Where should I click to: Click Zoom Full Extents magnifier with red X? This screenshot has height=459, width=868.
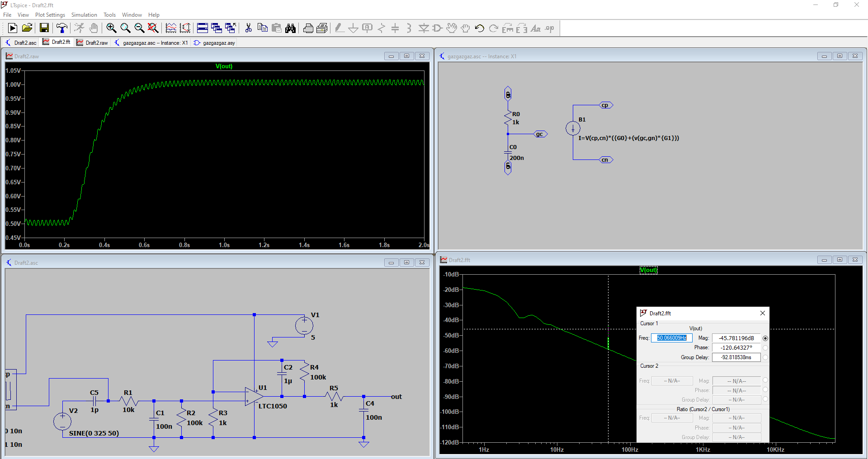(153, 28)
